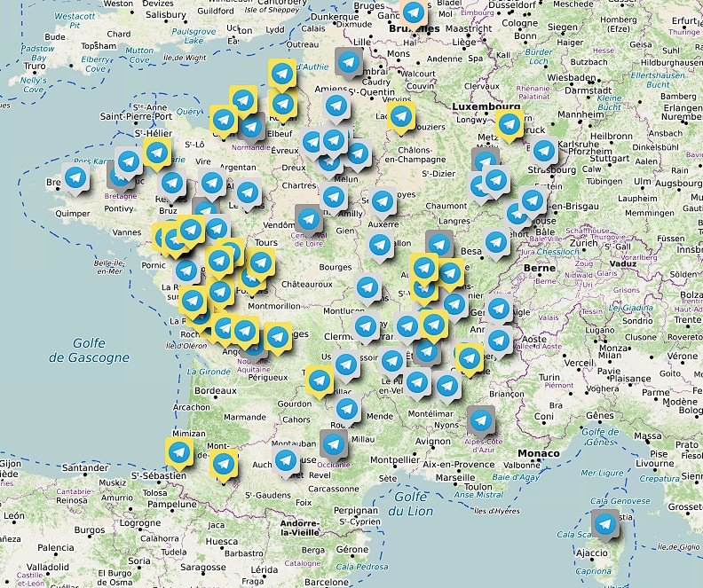Click dark gray marker above Occitanie label
The width and height of the screenshot is (703, 588).
tap(333, 445)
